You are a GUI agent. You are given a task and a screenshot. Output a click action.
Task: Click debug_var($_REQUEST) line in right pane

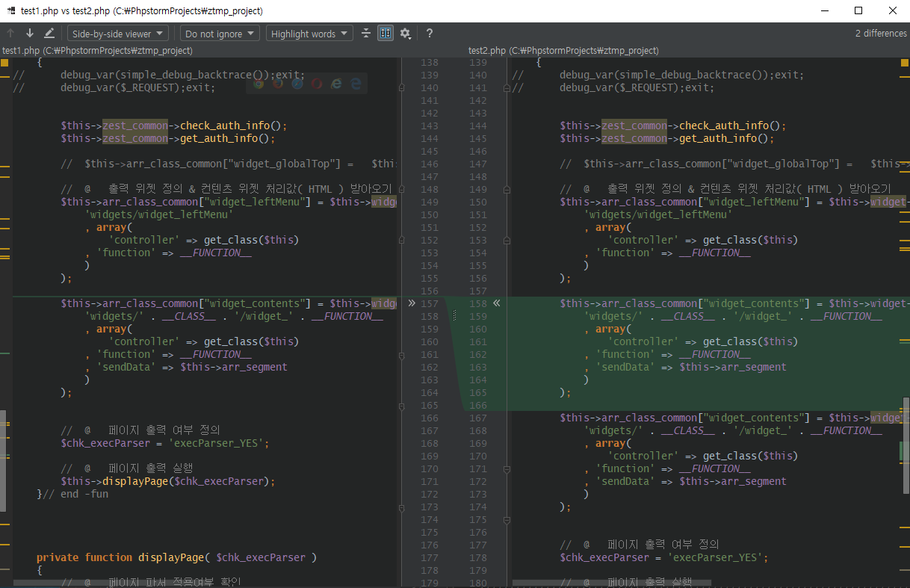coord(637,87)
